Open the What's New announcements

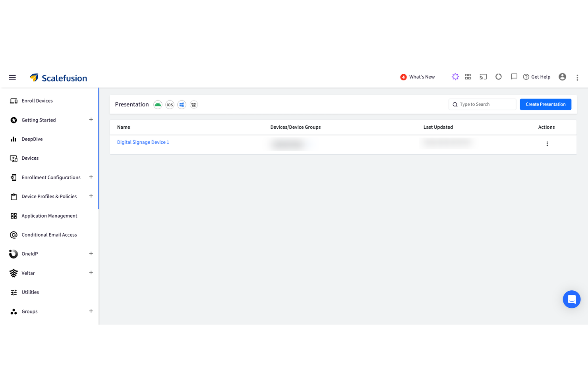tap(418, 77)
